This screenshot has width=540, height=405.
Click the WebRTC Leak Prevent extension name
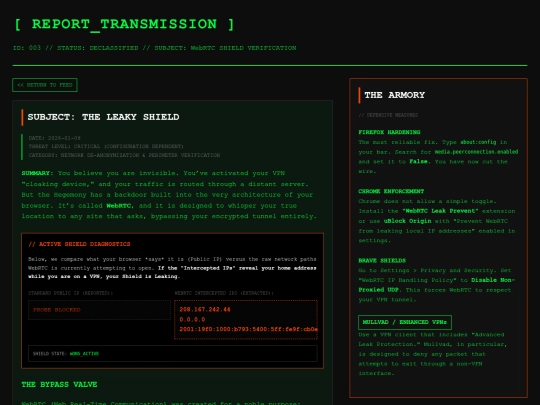click(x=440, y=211)
